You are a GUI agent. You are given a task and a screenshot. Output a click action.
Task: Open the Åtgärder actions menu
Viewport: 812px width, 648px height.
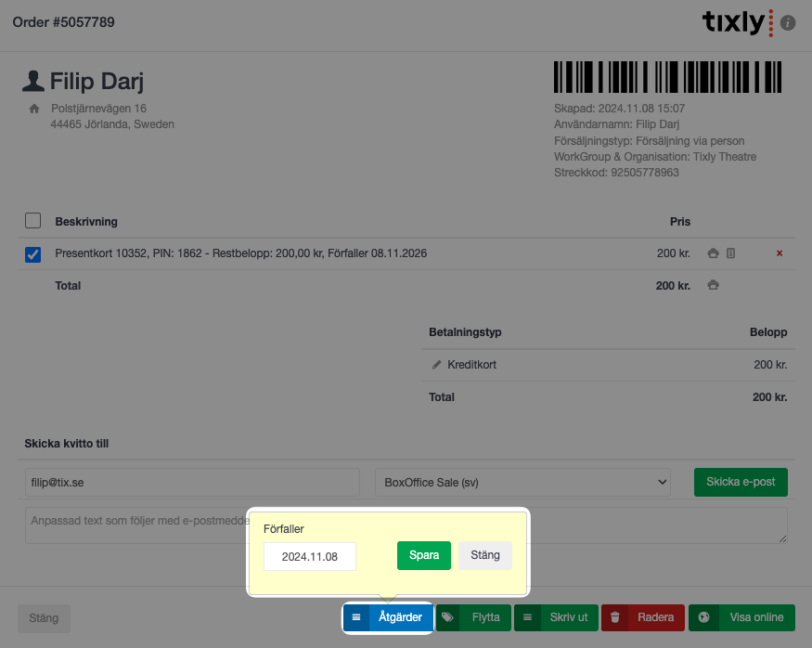point(388,617)
